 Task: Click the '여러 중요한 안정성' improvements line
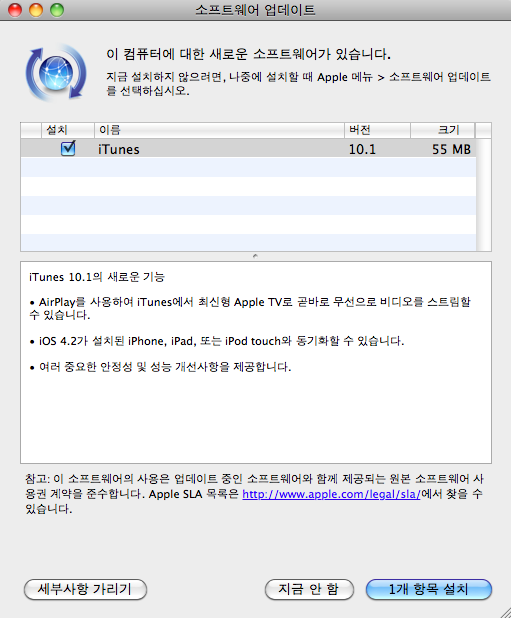pyautogui.click(x=160, y=367)
